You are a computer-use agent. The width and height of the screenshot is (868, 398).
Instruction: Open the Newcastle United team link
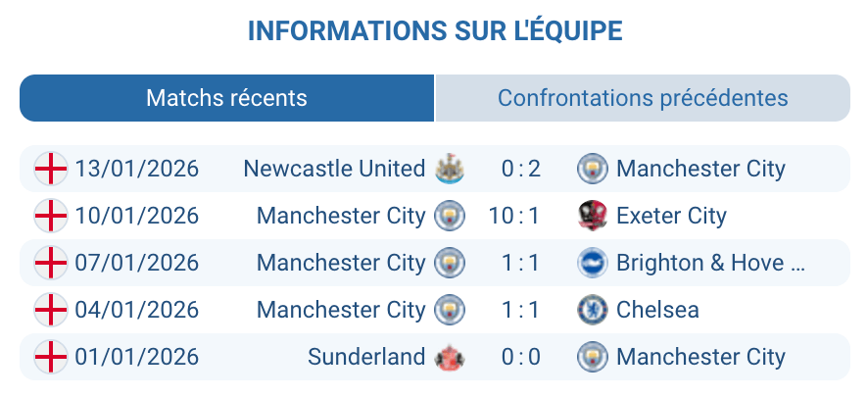[334, 169]
